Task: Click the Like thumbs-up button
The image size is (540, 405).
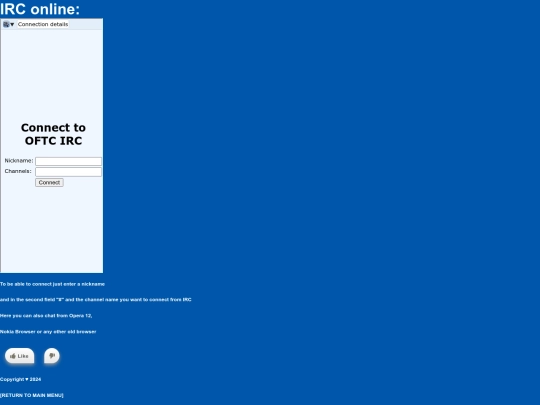Action: click(x=20, y=356)
